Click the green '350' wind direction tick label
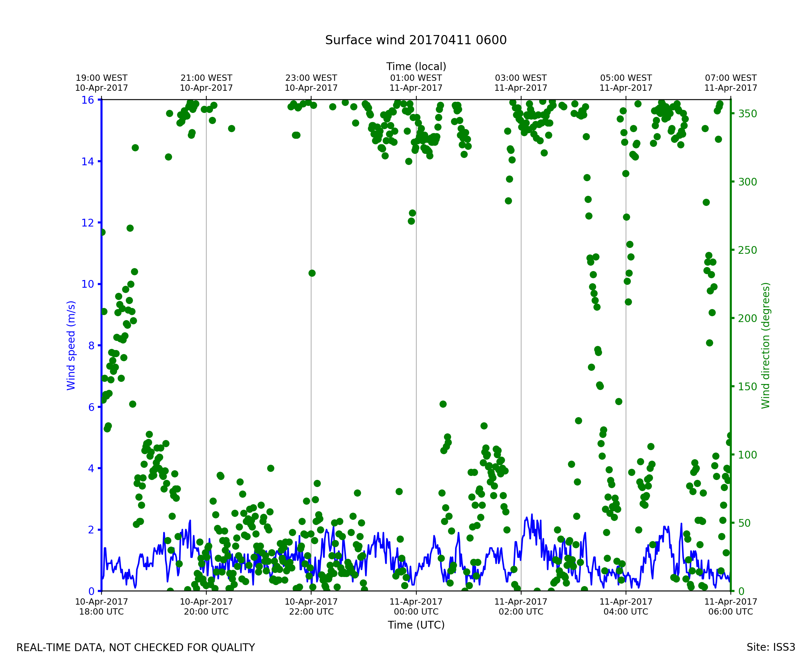The image size is (812, 664). [x=747, y=114]
